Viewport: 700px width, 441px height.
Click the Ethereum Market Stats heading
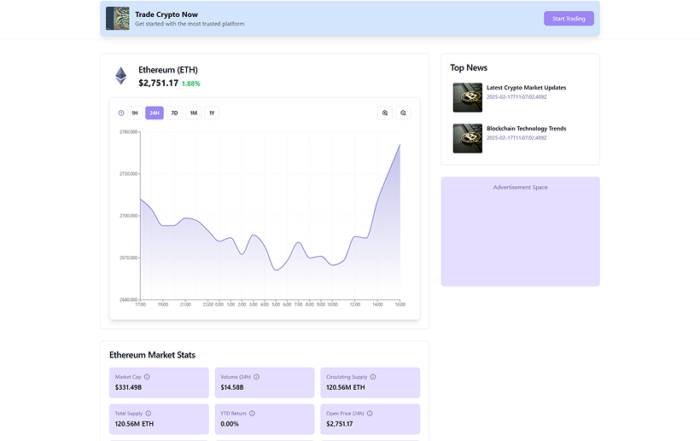point(152,355)
